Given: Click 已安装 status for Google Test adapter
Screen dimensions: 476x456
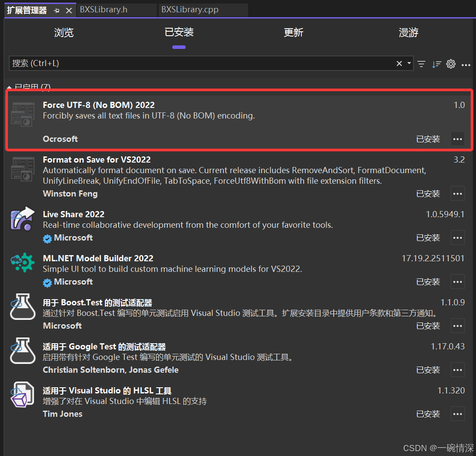Looking at the screenshot, I should [x=428, y=370].
